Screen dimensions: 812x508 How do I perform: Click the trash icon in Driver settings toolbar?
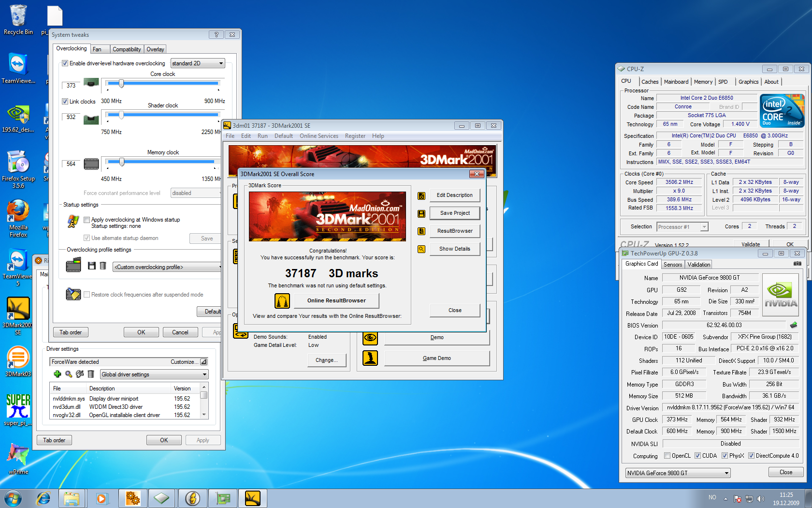[x=91, y=374]
